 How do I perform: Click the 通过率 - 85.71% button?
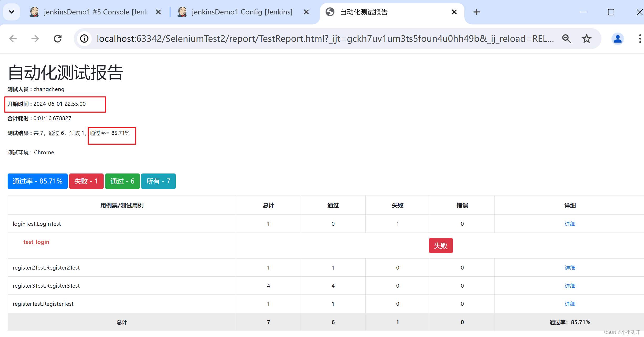[38, 181]
